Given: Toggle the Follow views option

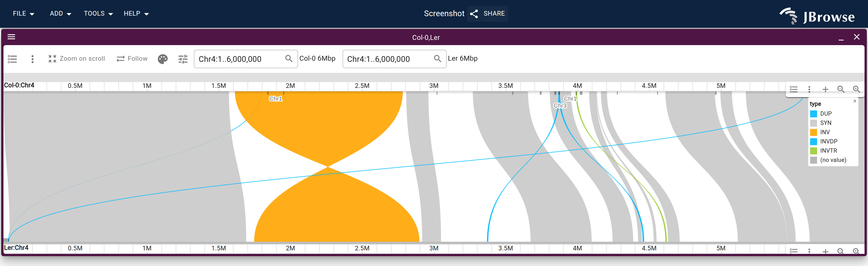Looking at the screenshot, I should point(132,59).
